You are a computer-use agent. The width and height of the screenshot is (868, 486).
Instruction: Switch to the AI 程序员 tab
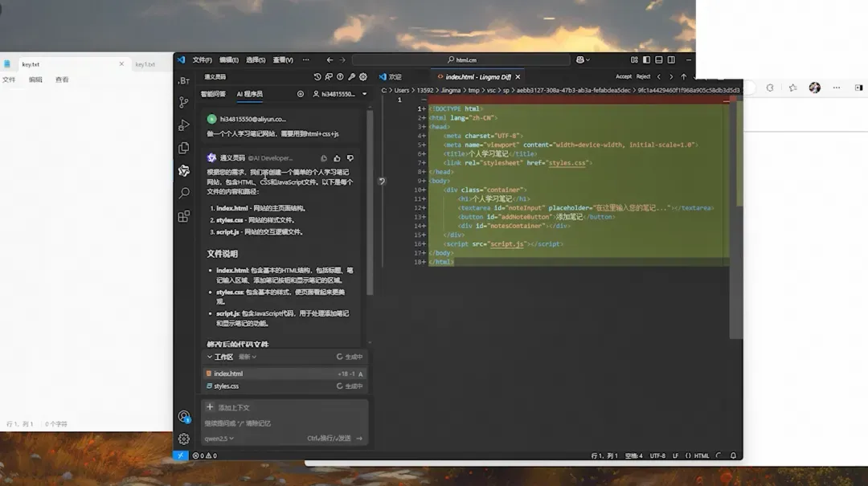[250, 94]
